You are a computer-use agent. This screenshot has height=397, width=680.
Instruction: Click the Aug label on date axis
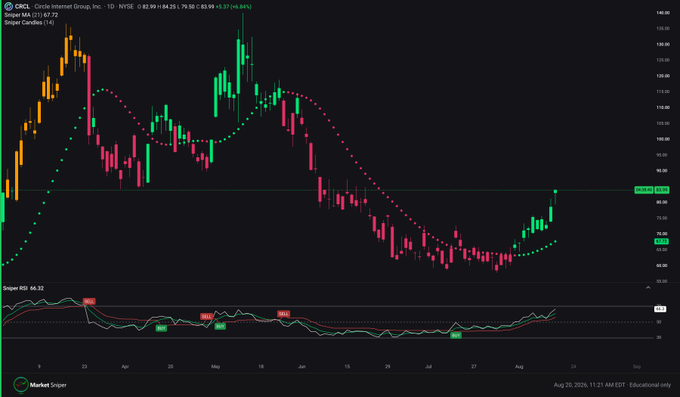pos(519,367)
